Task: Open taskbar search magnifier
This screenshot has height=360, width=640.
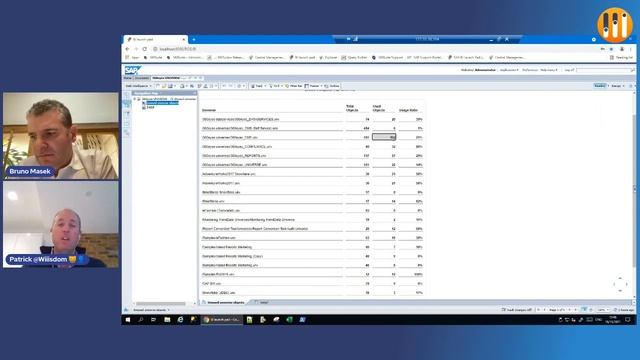Action: 141,320
